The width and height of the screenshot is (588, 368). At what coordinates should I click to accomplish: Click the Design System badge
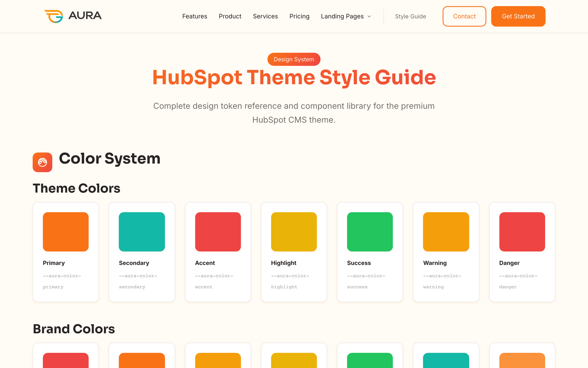tap(294, 59)
